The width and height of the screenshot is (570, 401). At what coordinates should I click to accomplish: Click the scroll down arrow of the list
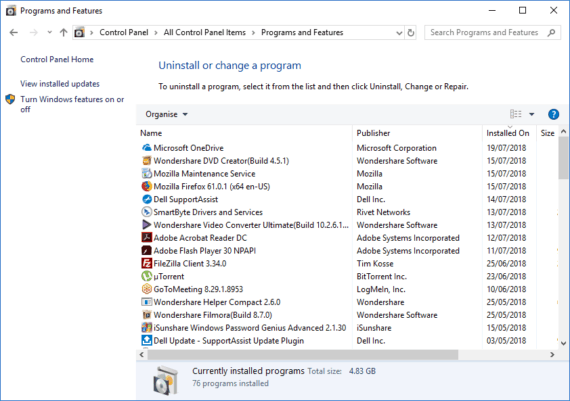click(563, 343)
